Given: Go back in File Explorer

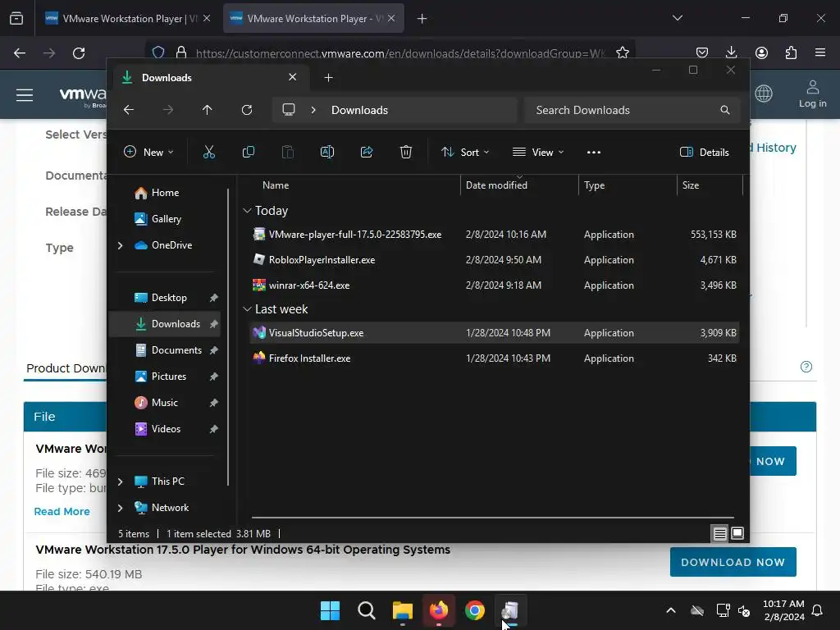Looking at the screenshot, I should tap(129, 110).
